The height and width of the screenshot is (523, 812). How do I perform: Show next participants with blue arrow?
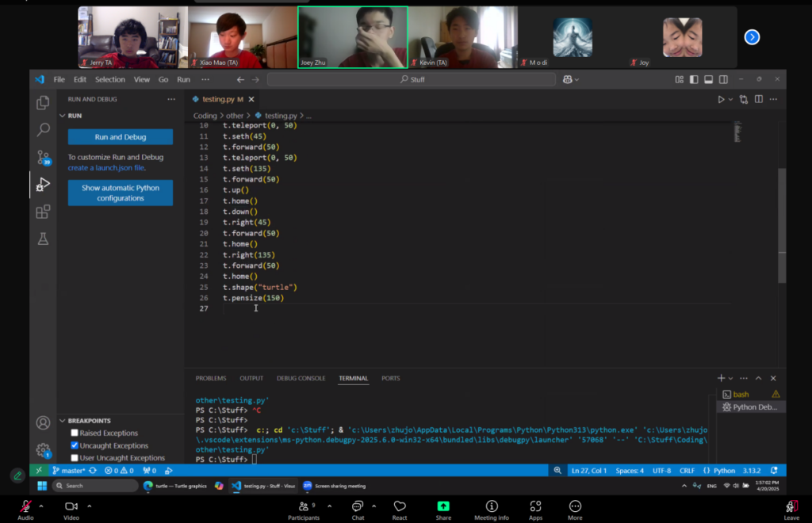point(752,37)
